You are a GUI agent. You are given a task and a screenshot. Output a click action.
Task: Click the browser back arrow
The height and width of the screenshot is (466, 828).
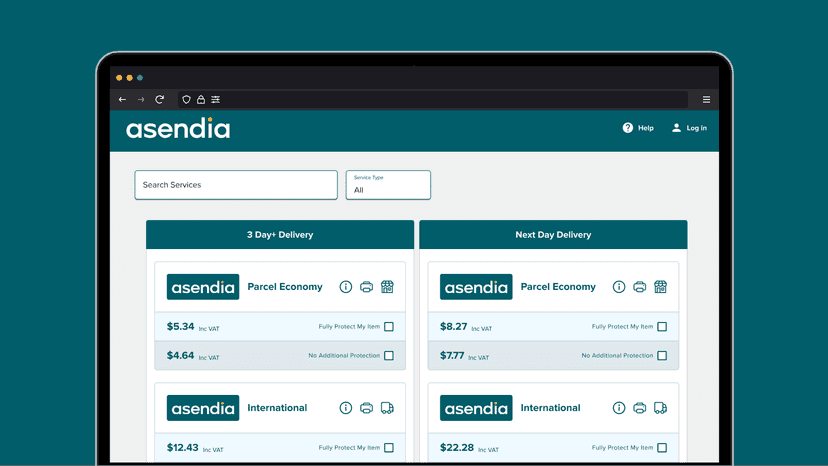[123, 99]
